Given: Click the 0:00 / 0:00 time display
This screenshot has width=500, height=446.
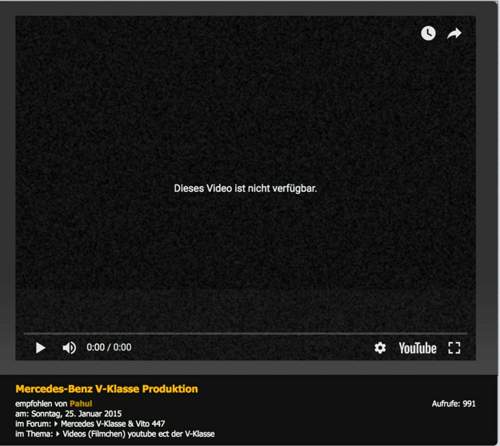Looking at the screenshot, I should pyautogui.click(x=109, y=347).
